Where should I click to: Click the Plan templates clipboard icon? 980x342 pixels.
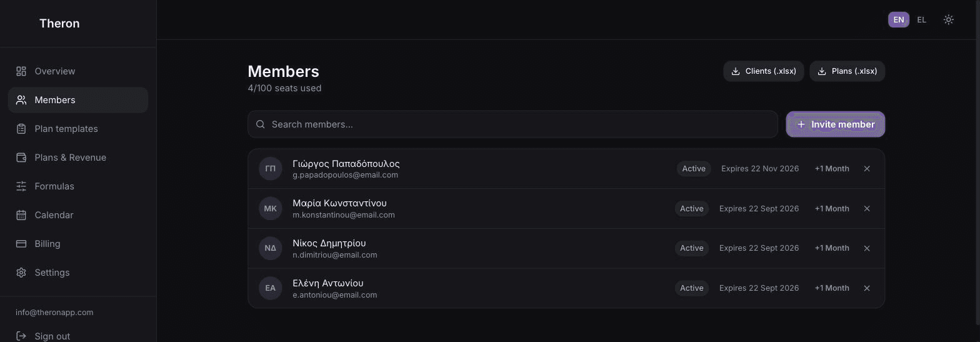click(x=21, y=129)
